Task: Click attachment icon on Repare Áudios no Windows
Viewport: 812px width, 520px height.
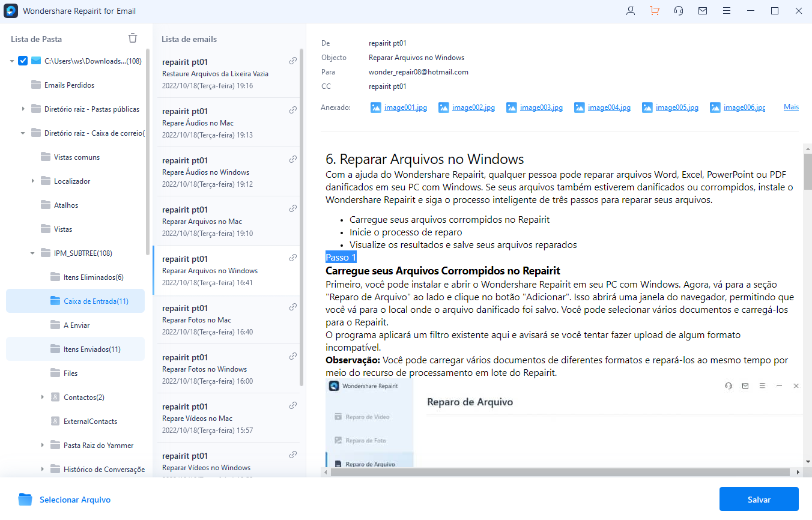Action: [293, 159]
